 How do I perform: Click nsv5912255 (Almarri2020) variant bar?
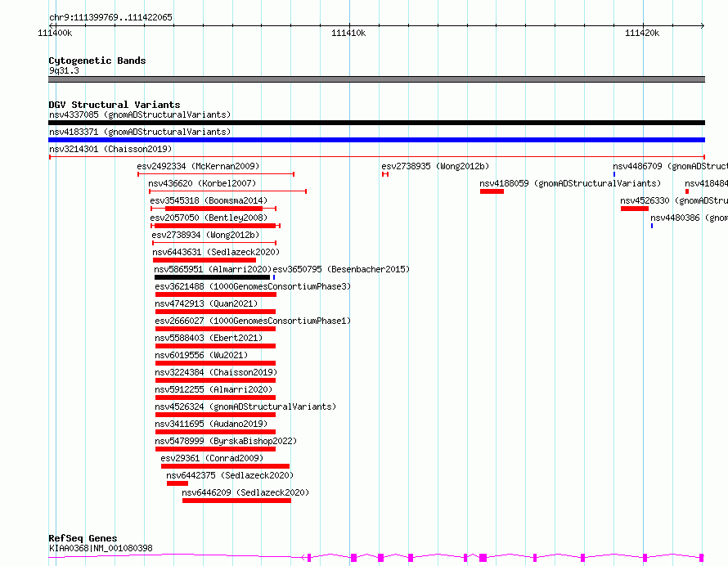click(215, 398)
